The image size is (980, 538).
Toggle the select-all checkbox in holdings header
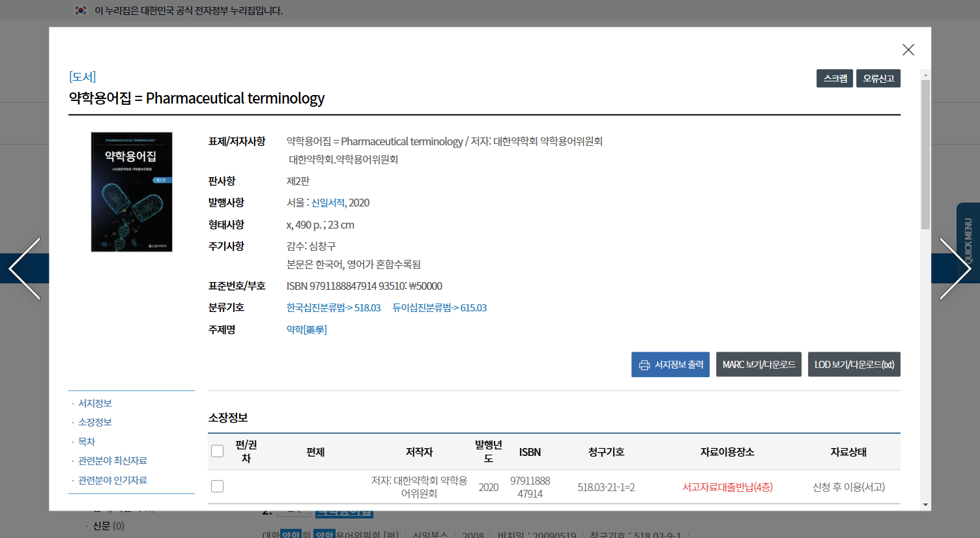tap(218, 451)
